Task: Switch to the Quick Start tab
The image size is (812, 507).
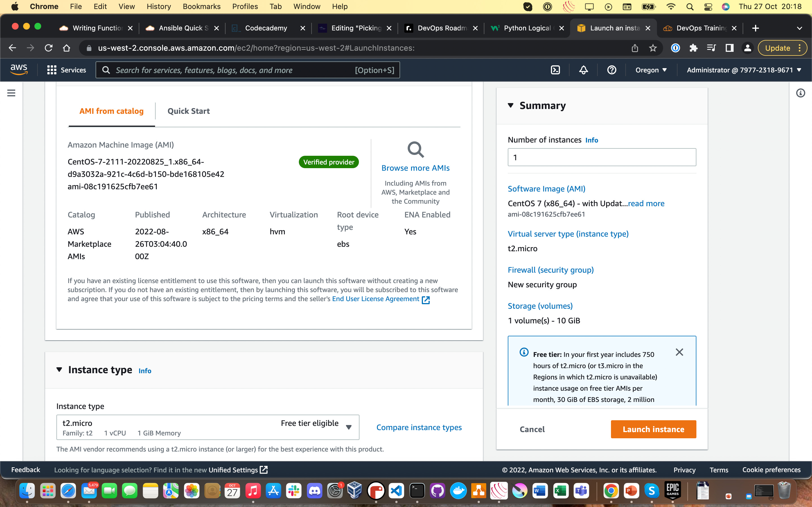Action: [x=188, y=111]
